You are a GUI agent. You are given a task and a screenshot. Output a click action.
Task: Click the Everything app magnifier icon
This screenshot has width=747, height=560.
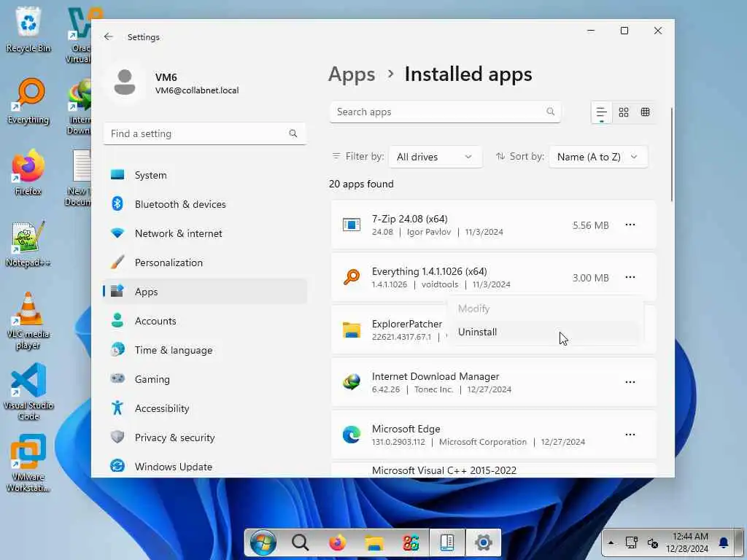pos(352,277)
